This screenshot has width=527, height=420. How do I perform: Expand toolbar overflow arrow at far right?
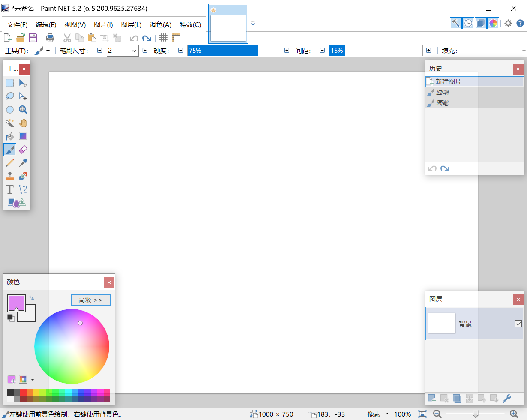[524, 51]
